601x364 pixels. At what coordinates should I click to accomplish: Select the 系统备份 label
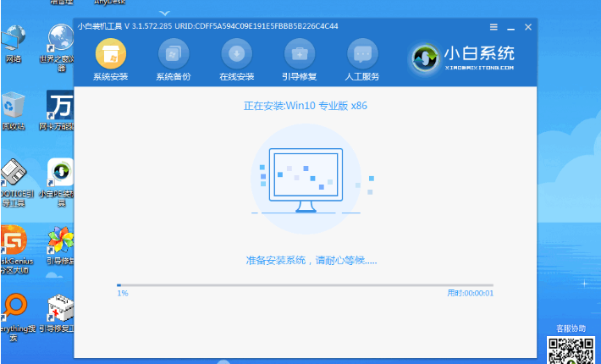174,77
